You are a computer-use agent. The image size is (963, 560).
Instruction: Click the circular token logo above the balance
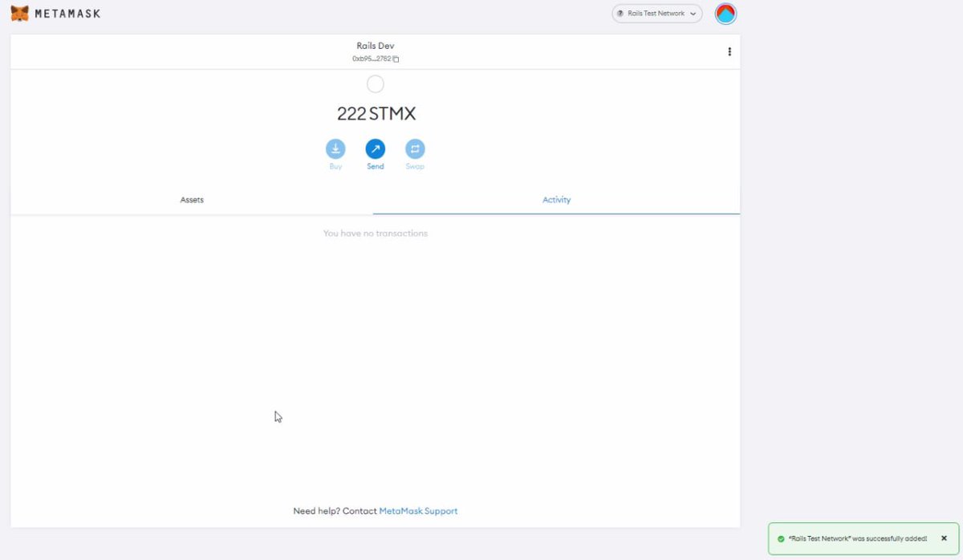coord(375,83)
